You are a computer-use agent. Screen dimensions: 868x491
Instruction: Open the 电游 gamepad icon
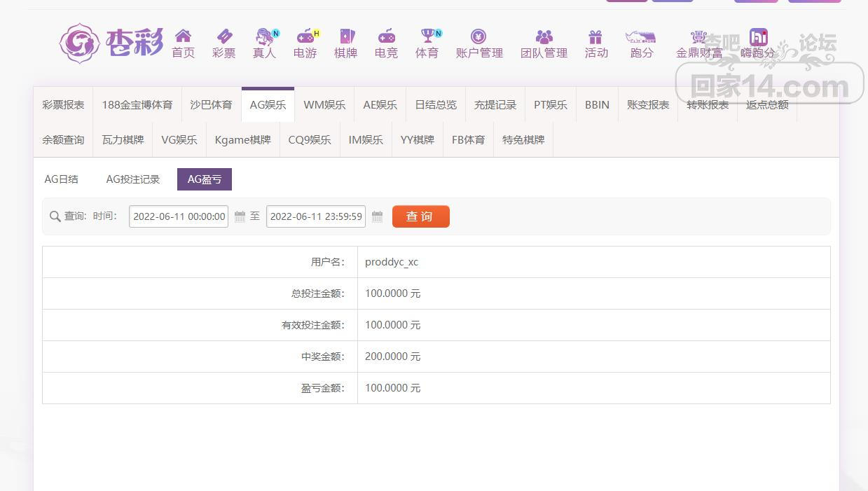tap(305, 36)
